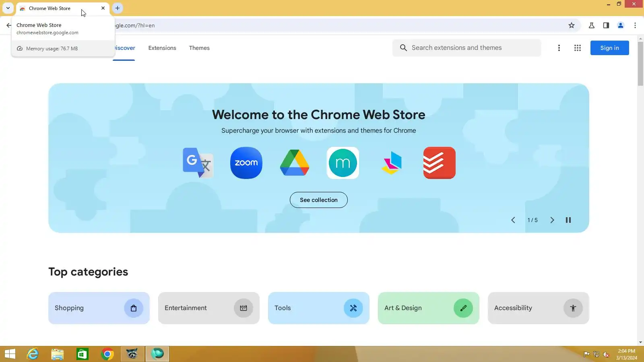Switch to the Extensions tab
This screenshot has height=362, width=644.
tap(162, 48)
